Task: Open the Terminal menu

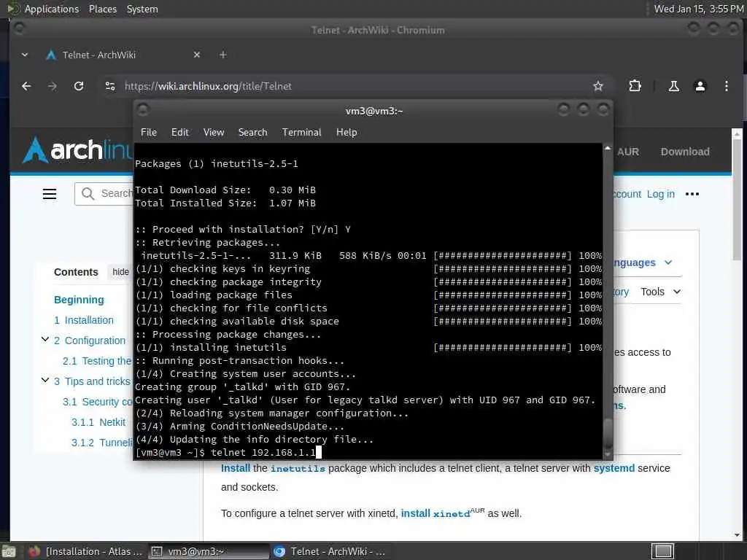Action: [x=301, y=133]
